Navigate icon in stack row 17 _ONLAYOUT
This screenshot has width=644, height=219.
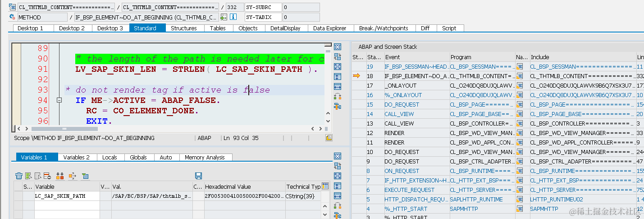point(520,86)
